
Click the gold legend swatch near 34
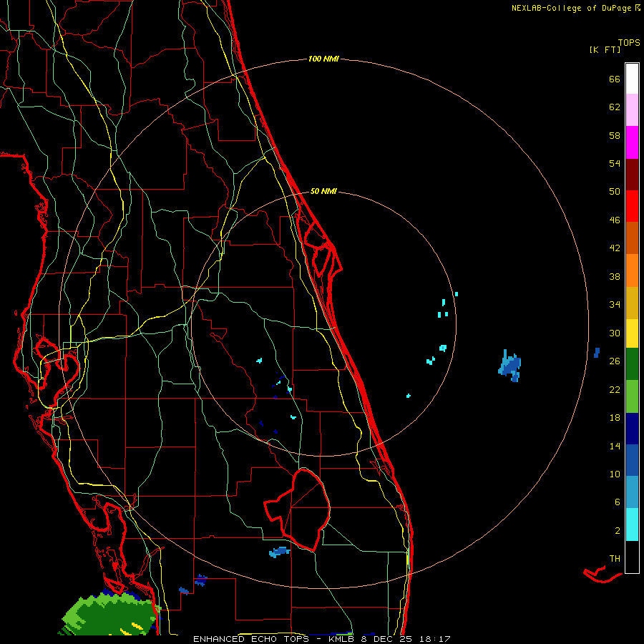tap(632, 302)
